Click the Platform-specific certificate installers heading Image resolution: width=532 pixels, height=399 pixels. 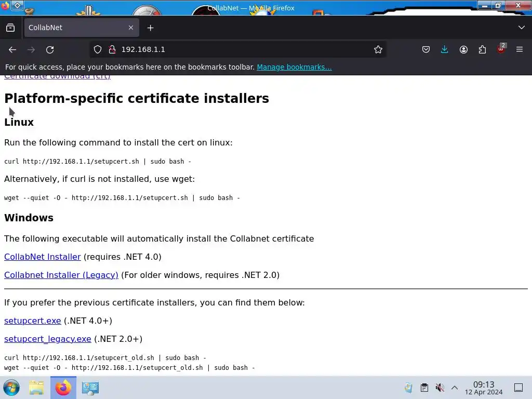[137, 98]
